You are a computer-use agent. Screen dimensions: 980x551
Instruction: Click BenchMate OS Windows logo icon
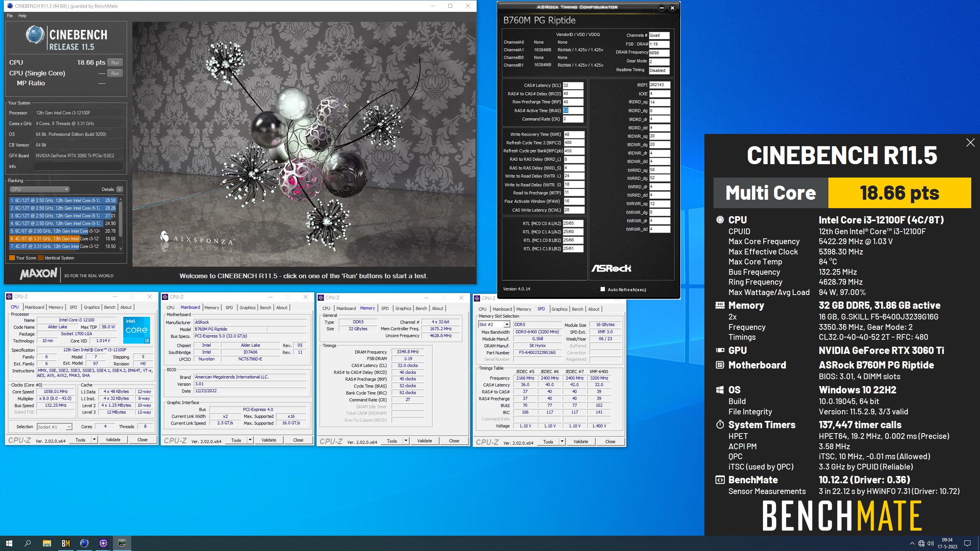(720, 390)
